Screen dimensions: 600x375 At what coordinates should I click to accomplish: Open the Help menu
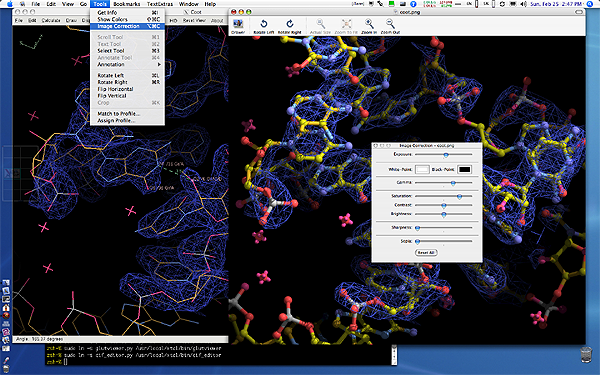coord(210,4)
